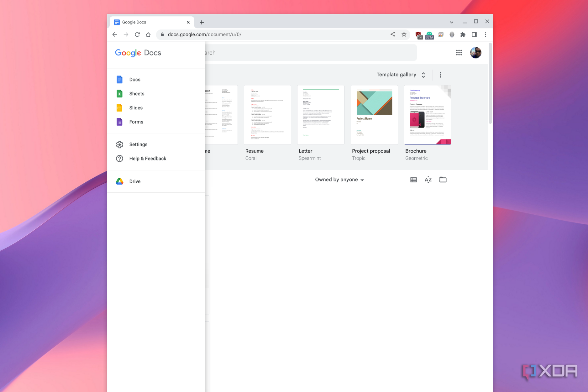Viewport: 588px width, 392px height.
Task: Select the Tropic Project proposal template
Action: 374,115
